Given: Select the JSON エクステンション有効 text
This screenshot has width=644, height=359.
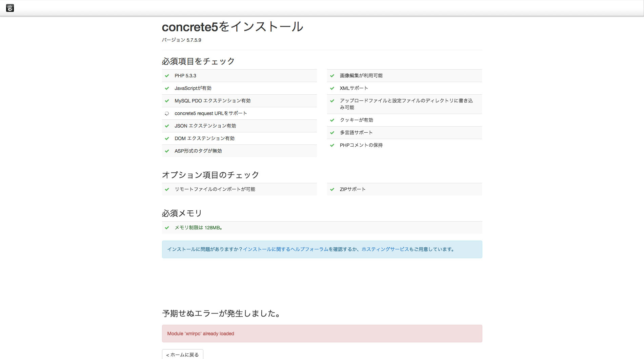Looking at the screenshot, I should tap(205, 126).
